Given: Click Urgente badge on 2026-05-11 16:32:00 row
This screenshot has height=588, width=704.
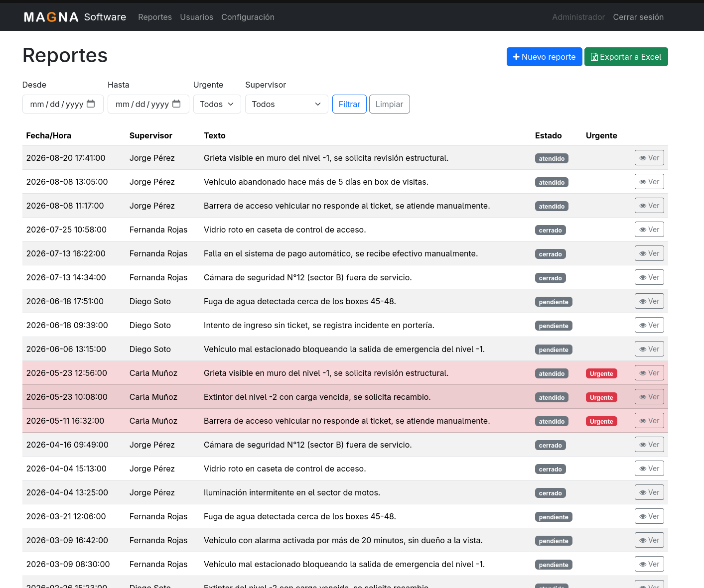Looking at the screenshot, I should click(601, 421).
